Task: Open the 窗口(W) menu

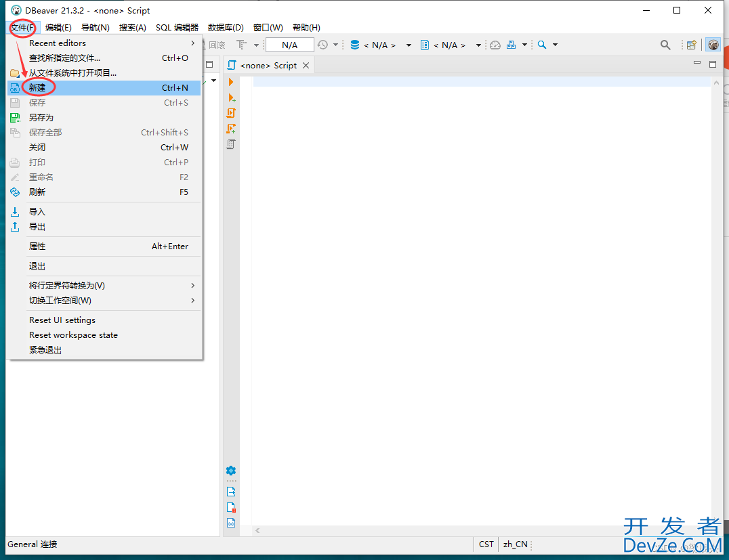Action: point(268,27)
